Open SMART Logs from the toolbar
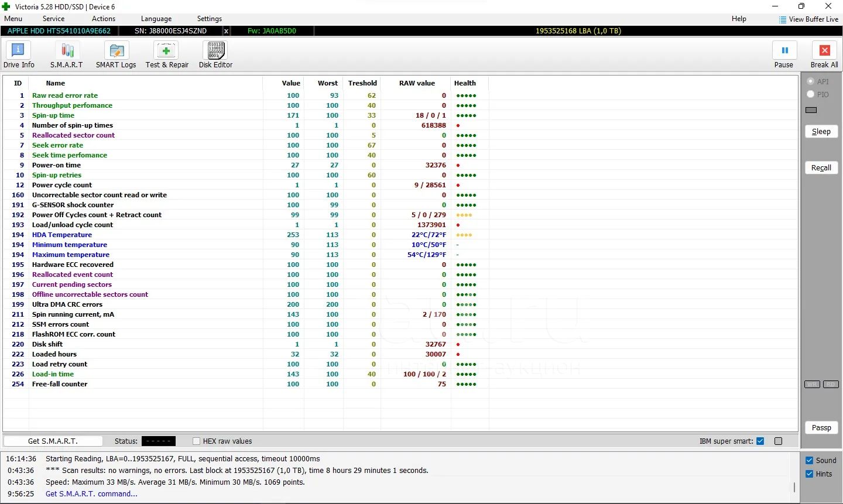The height and width of the screenshot is (504, 843). 116,55
